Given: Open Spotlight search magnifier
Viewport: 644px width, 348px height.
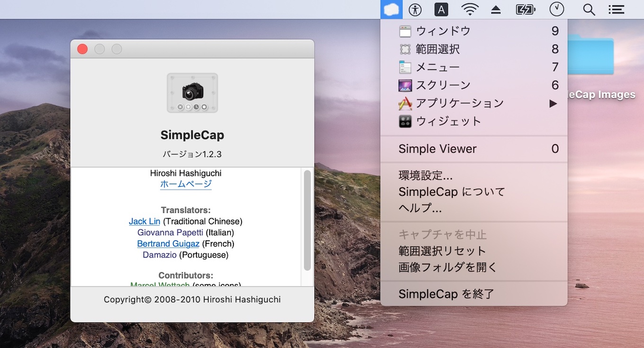Looking at the screenshot, I should coord(589,10).
